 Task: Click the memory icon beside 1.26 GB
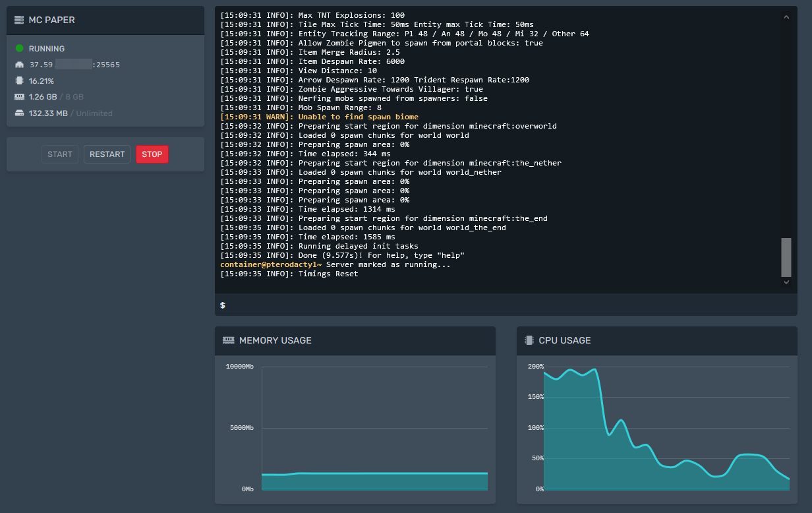[19, 97]
